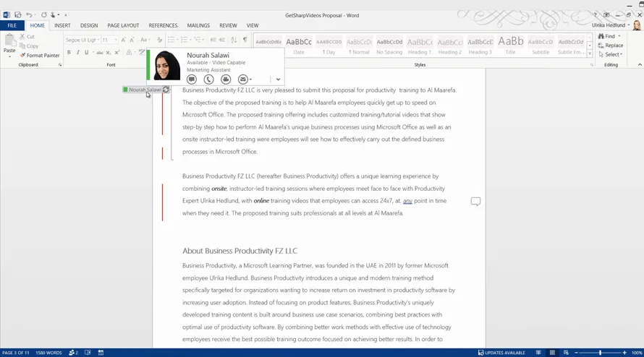This screenshot has width=644, height=357.
Task: Open the Select dropdown in Editing
Action: 611,54
